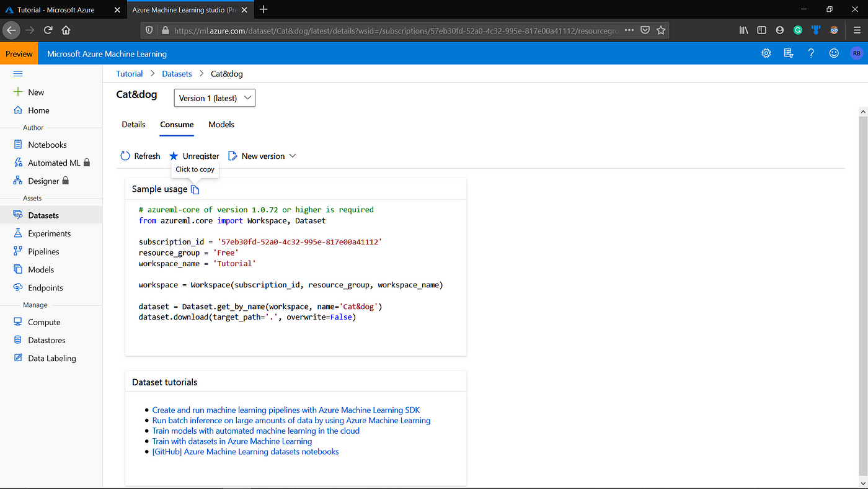Close the Tutorial - Microsoft Azure tab
The image size is (868, 489).
(x=117, y=10)
